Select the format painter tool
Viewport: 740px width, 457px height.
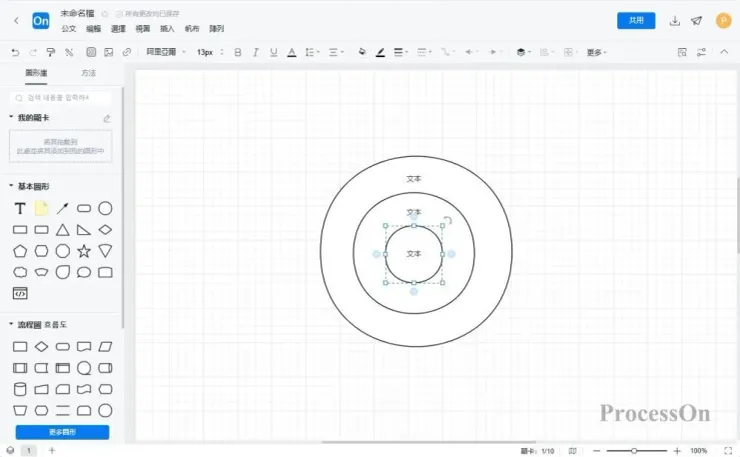click(50, 52)
